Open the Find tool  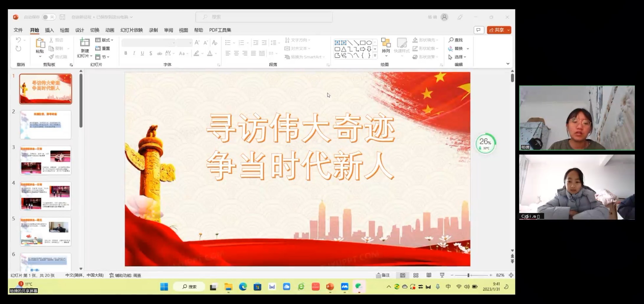pyautogui.click(x=456, y=40)
